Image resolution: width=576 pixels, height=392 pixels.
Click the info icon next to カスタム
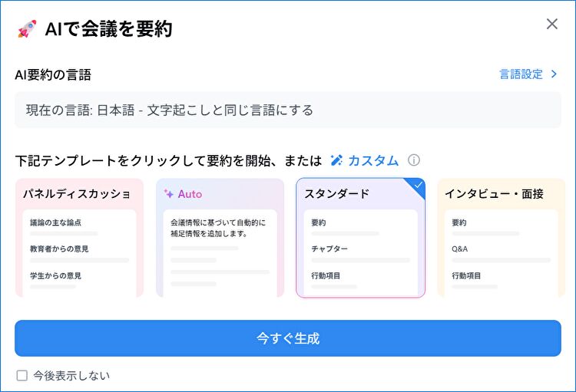coord(414,160)
